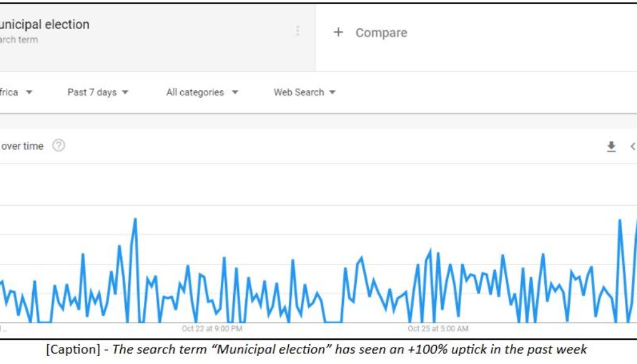This screenshot has height=364, width=637.
Task: Open the interest over time help tooltip
Action: [57, 145]
